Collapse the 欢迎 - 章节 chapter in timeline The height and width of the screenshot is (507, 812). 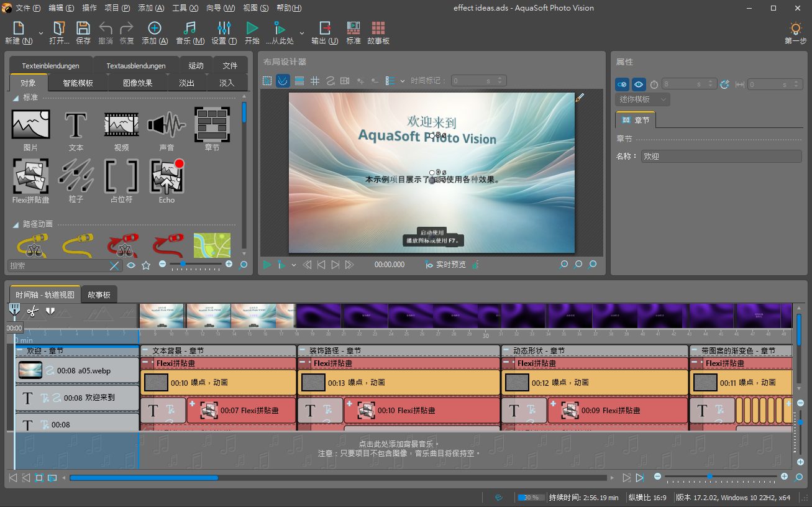pos(21,351)
